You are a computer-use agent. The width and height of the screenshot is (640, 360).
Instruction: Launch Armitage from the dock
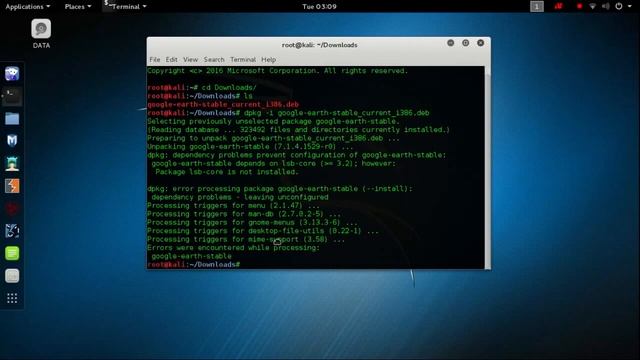coord(12,164)
